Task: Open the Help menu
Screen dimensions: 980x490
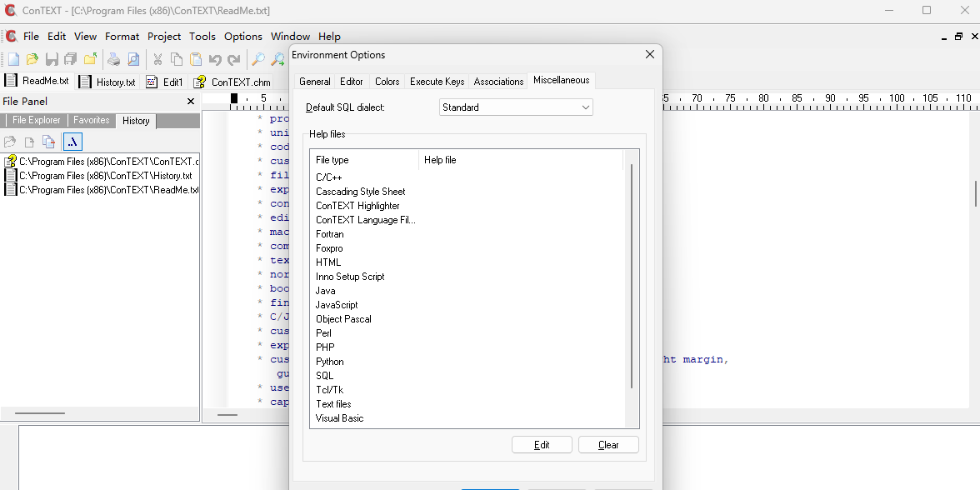Action: [329, 37]
